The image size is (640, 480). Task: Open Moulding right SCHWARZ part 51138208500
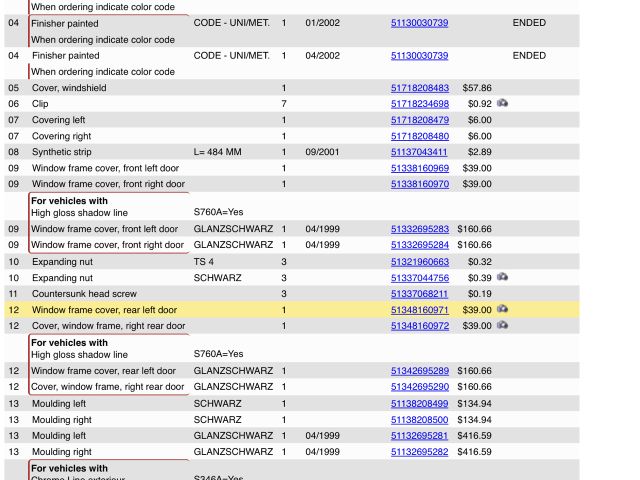coord(419,420)
